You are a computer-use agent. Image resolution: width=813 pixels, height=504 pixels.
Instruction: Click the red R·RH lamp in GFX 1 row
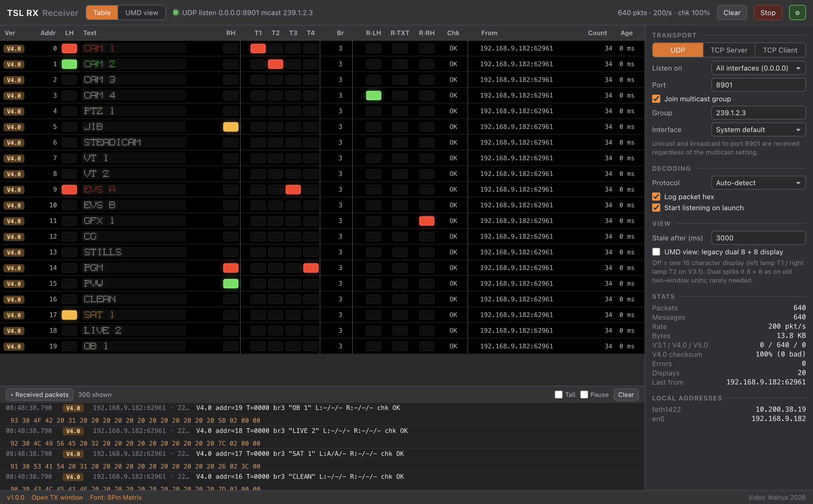coord(427,221)
